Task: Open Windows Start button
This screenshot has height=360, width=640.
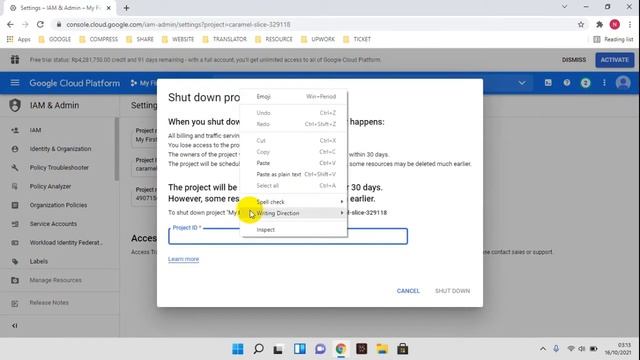Action: 238,349
